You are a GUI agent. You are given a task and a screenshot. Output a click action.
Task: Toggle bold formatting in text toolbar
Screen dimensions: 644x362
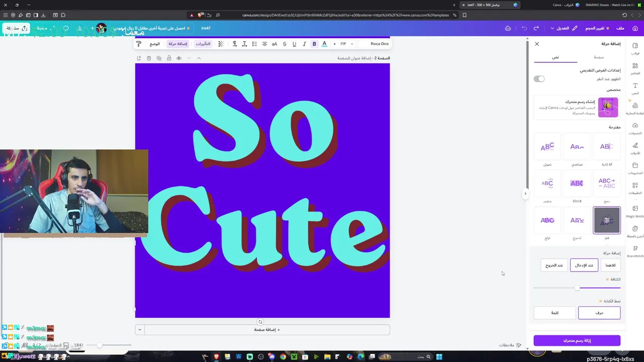[x=314, y=44]
